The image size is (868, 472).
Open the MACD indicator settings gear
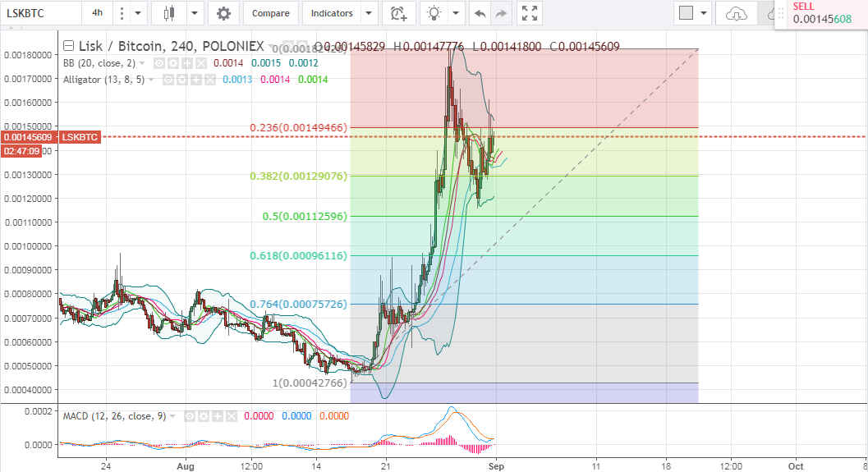tap(204, 416)
